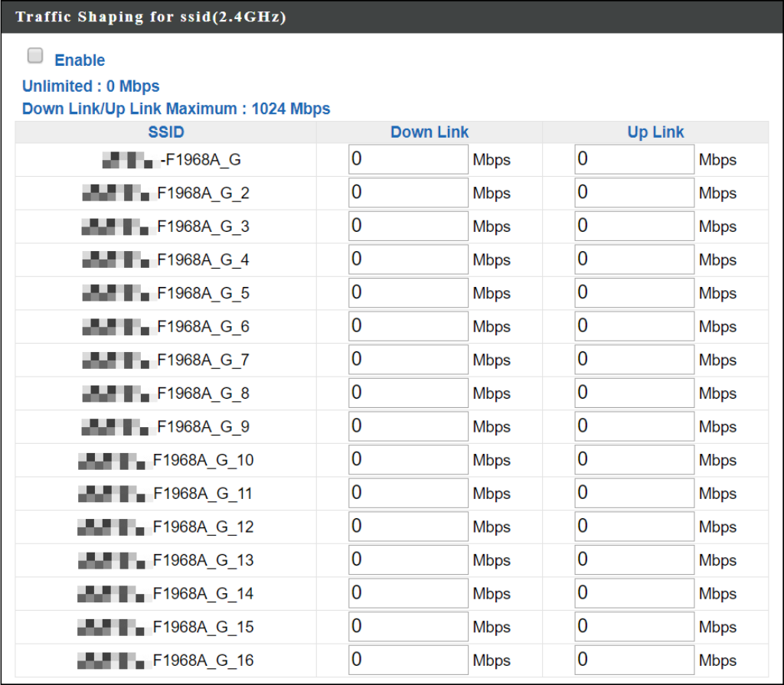The height and width of the screenshot is (685, 784).
Task: Click the 'Unlimited : 0 Mbps' note
Action: 90,86
